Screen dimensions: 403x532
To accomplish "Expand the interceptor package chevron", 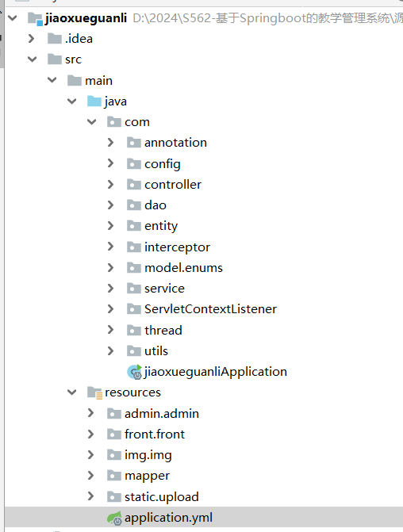I will 111,247.
